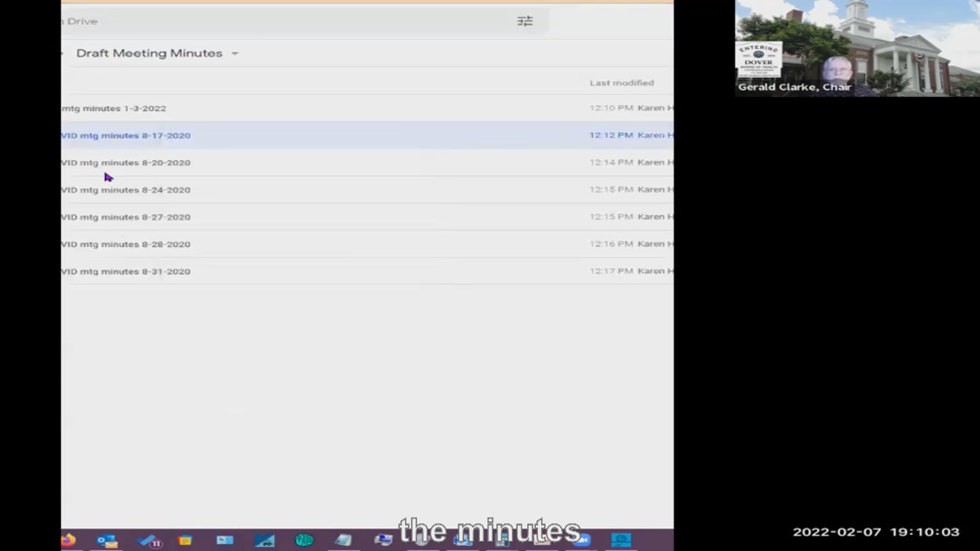The image size is (980, 551).
Task: Click the blue checkmark icon with 11 badge
Action: pos(148,541)
